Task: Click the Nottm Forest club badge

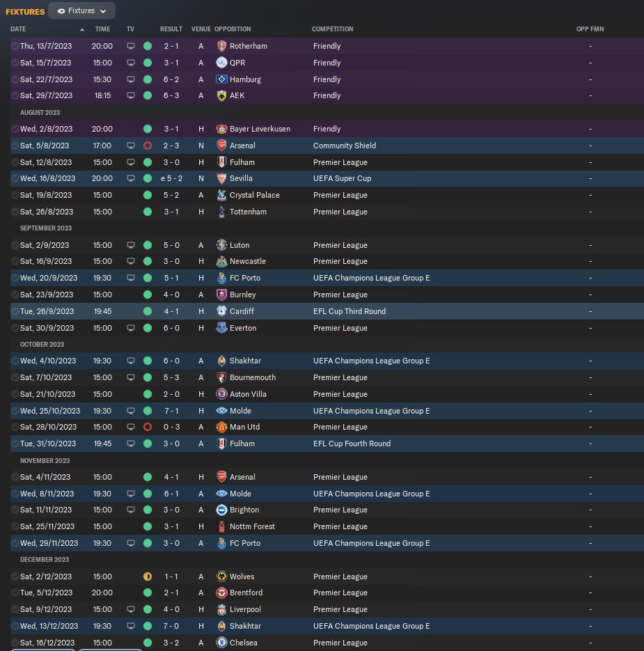Action: tap(221, 526)
